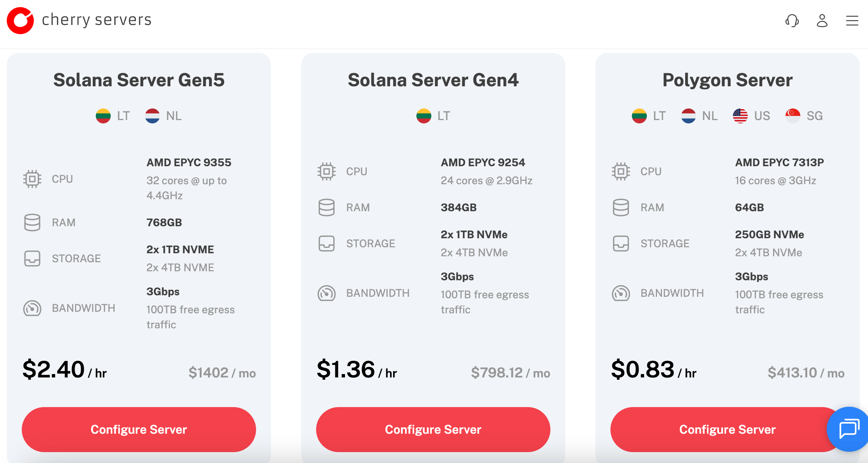Click the Solana Server Gen5 title

(x=139, y=80)
